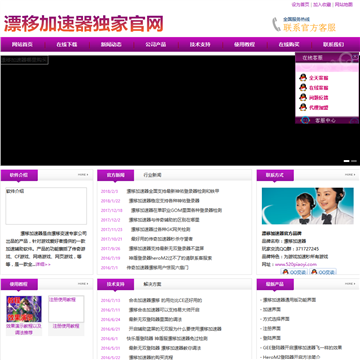Open 新闻动态 in the navigation bar
This screenshot has width=360, height=360.
111,44
